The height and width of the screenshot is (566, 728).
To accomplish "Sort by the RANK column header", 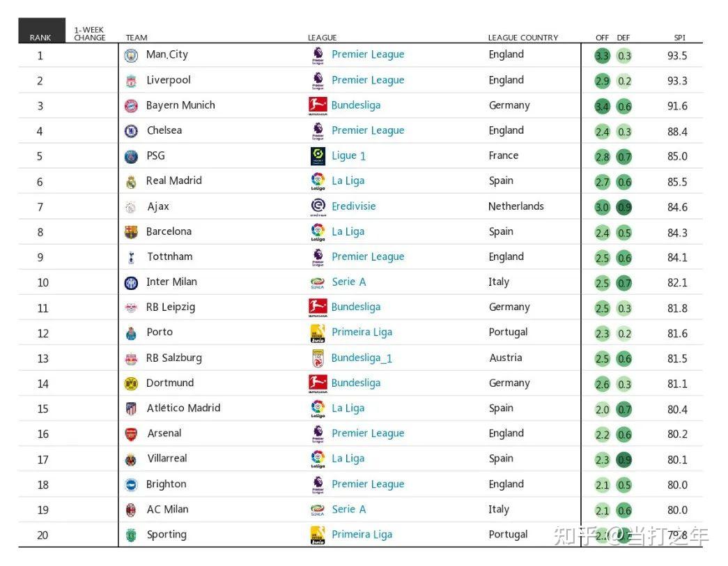I will [x=40, y=38].
